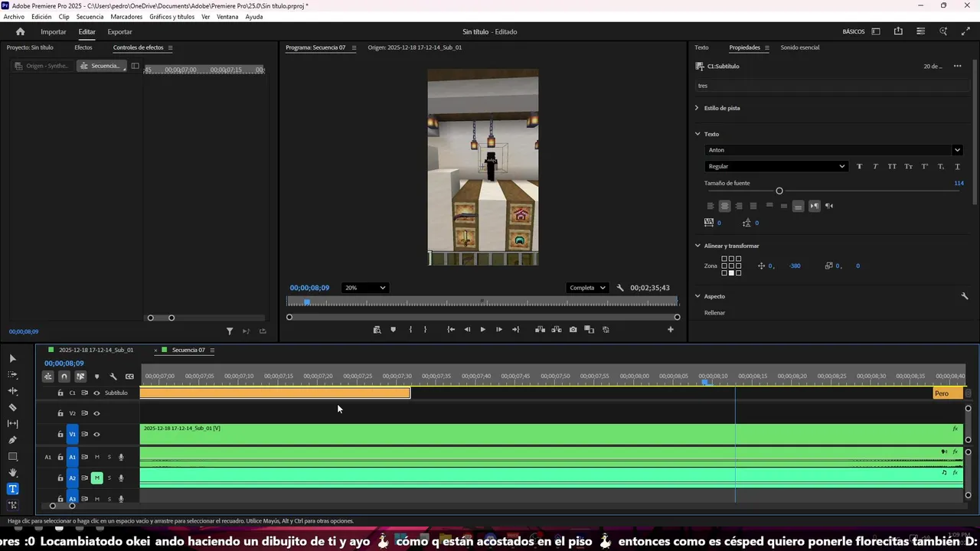Click Mark In button in Program monitor
The image size is (980, 551).
(x=410, y=330)
